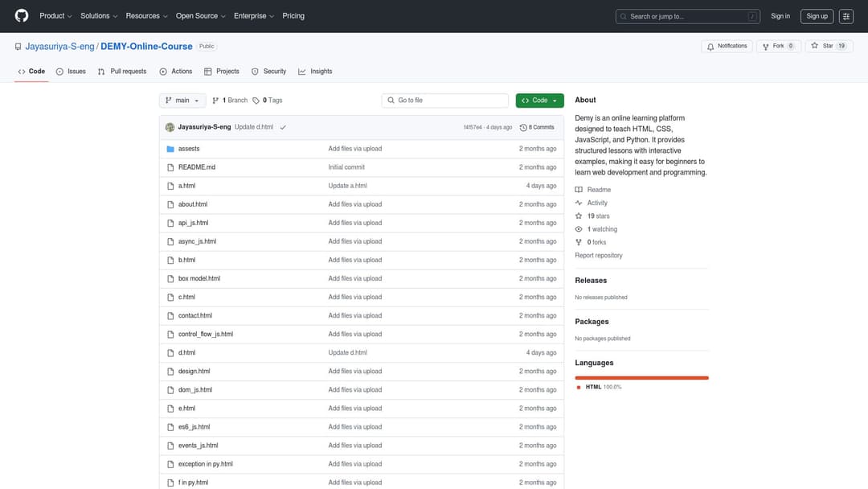Expand the Open Source menu
The image size is (868, 489).
(200, 16)
